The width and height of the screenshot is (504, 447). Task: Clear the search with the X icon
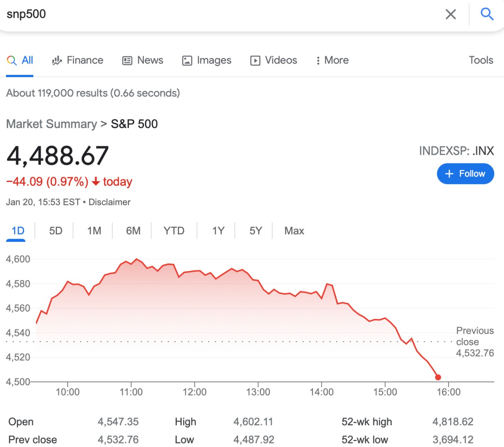[x=450, y=15]
